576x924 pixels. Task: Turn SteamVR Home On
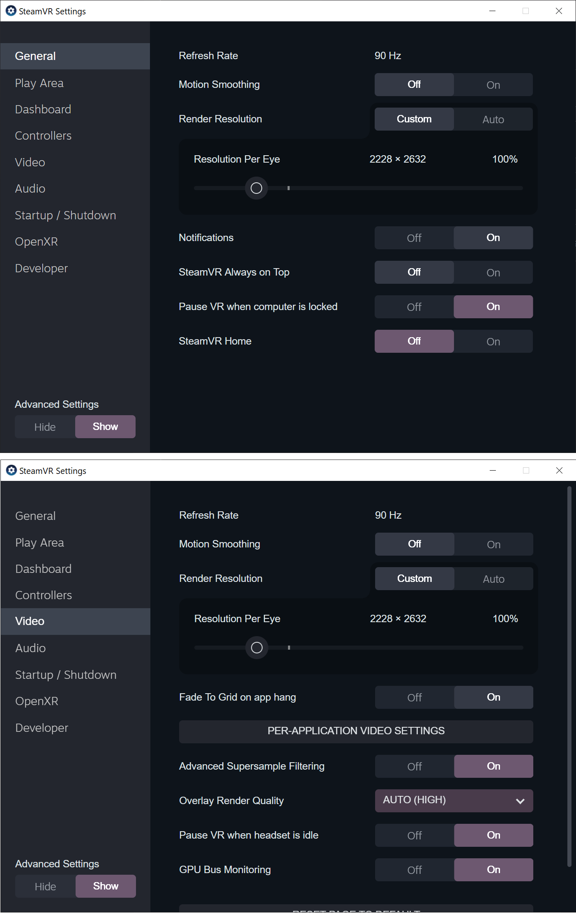(x=493, y=341)
